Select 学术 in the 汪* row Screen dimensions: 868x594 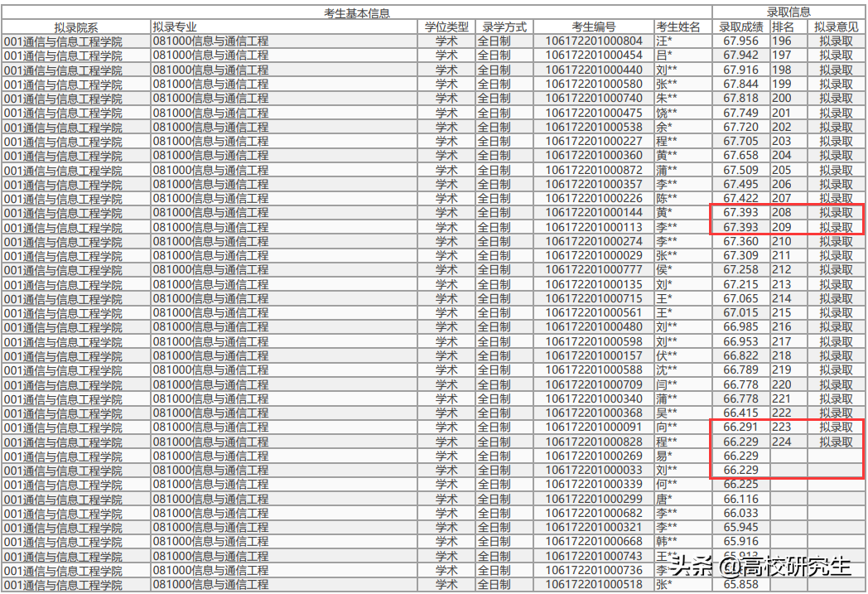(446, 41)
